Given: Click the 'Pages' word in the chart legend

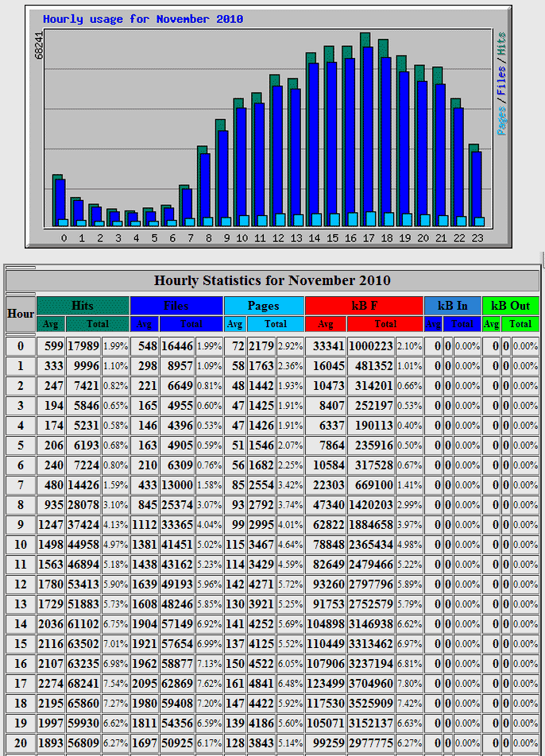Looking at the screenshot, I should (501, 121).
